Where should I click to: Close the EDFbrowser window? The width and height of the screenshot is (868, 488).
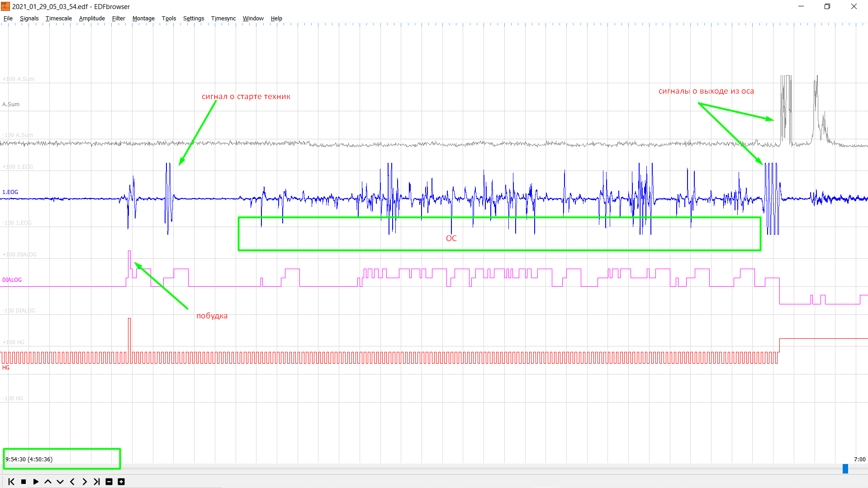[x=854, y=6]
